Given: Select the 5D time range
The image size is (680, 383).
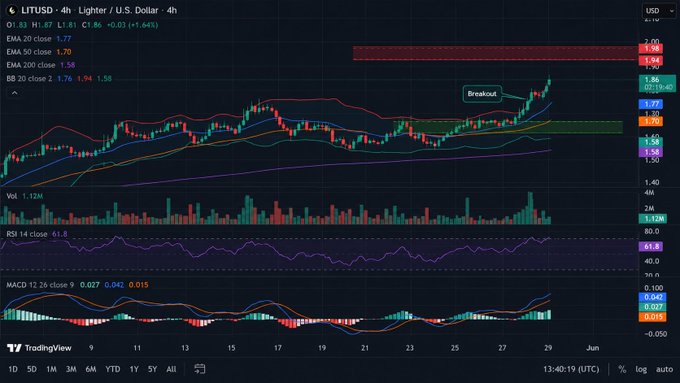Looking at the screenshot, I should pos(32,369).
